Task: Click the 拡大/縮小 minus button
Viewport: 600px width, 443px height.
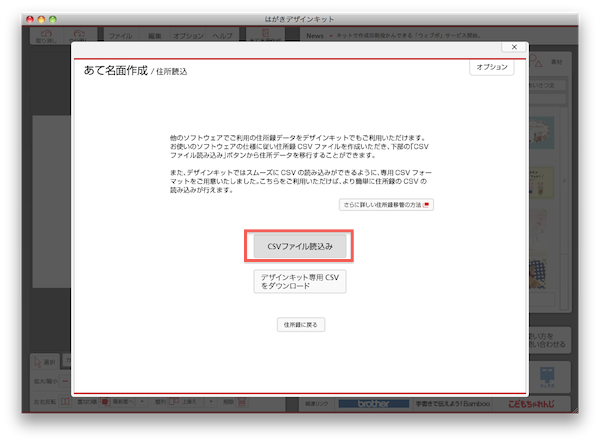Action: (65, 381)
